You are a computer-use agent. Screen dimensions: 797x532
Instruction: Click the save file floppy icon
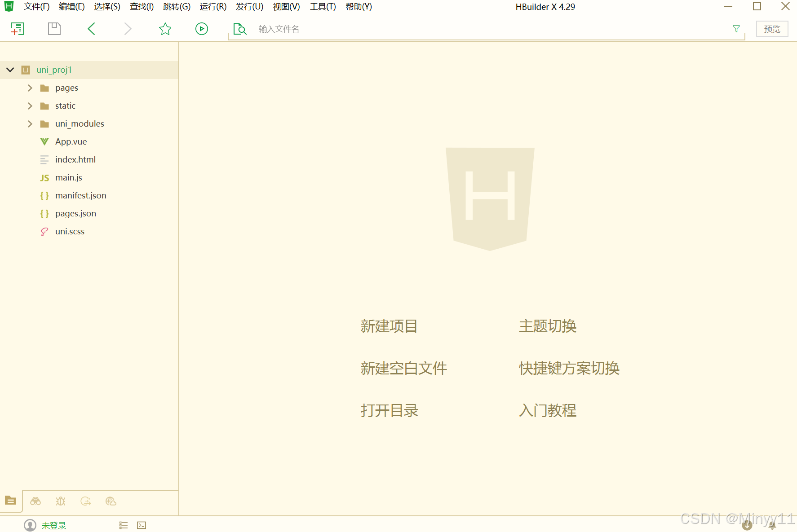coord(54,29)
